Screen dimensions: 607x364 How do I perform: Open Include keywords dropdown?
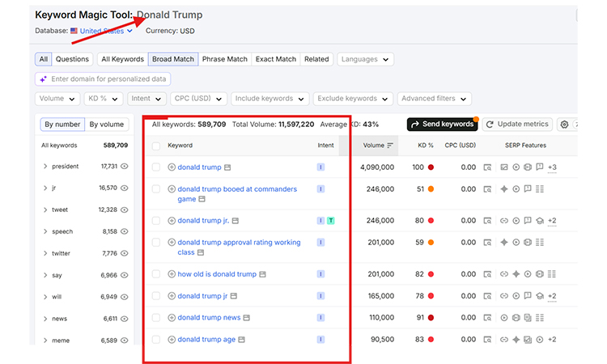(270, 99)
